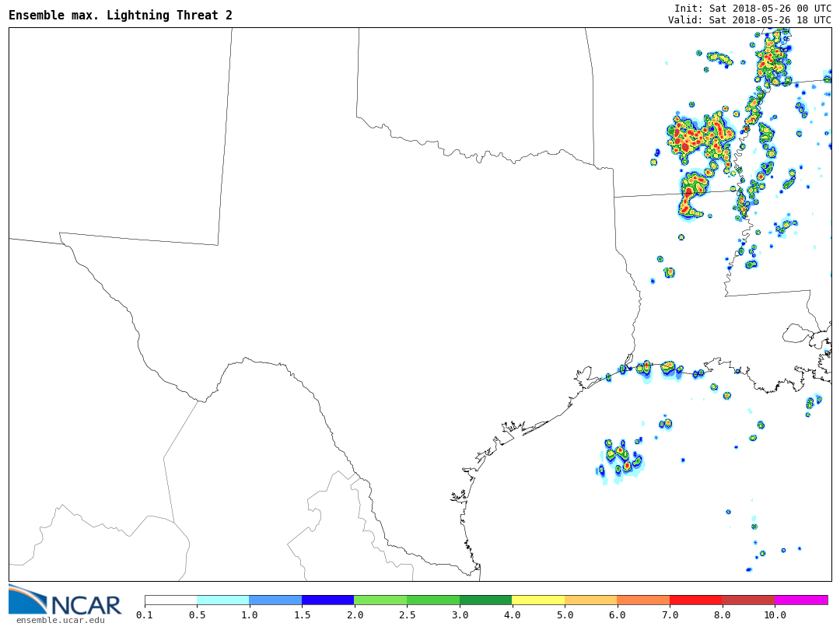The image size is (840, 630).
Task: Click the NCAR logo
Action: [x=65, y=600]
